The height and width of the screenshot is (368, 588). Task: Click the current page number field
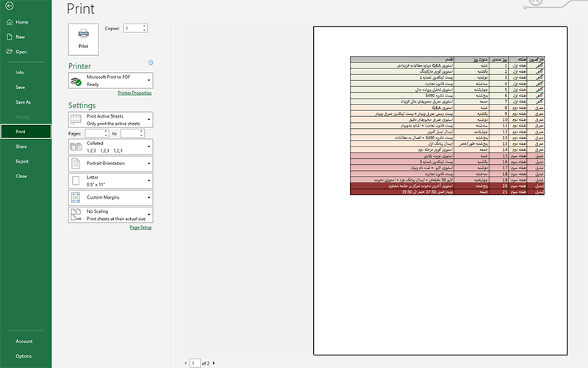(x=195, y=363)
